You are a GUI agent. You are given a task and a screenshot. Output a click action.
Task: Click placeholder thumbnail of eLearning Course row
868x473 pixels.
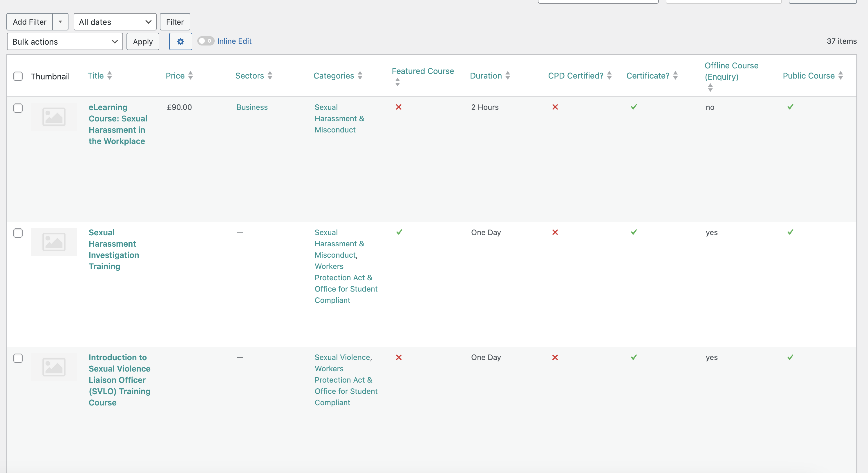click(x=54, y=117)
